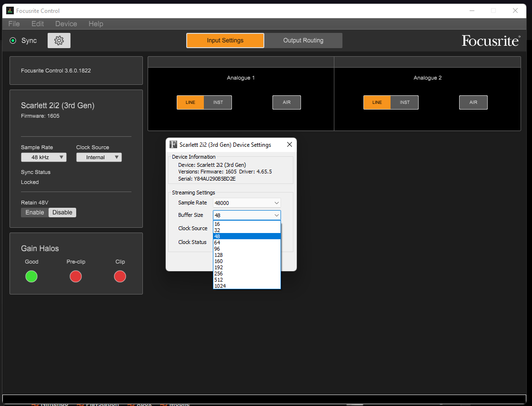The height and width of the screenshot is (406, 532).
Task: Toggle AIR mode on Analogue 2
Action: click(473, 102)
